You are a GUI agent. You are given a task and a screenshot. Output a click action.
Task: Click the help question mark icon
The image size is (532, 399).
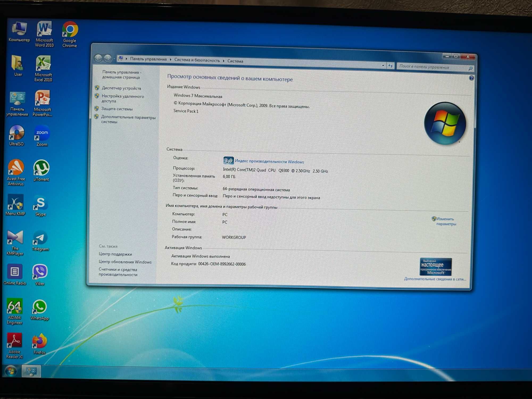point(471,78)
